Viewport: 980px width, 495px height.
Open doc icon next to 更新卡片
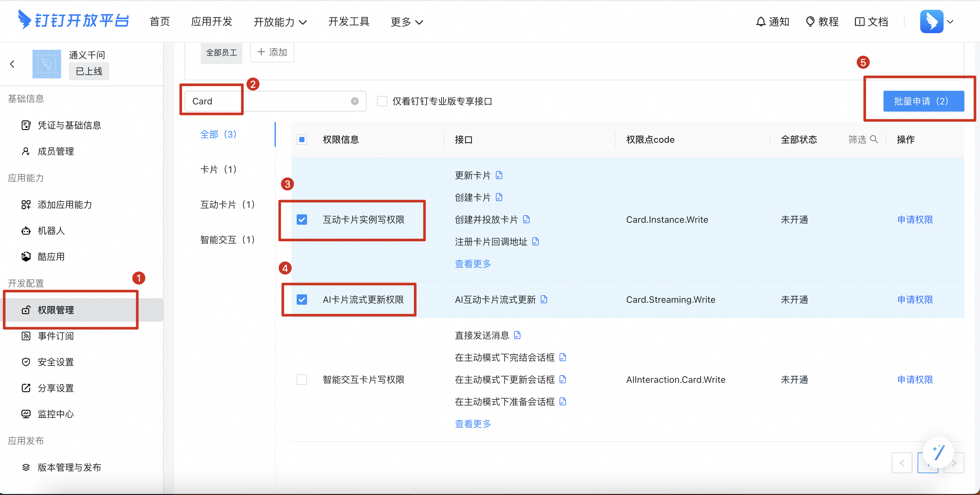coord(499,175)
